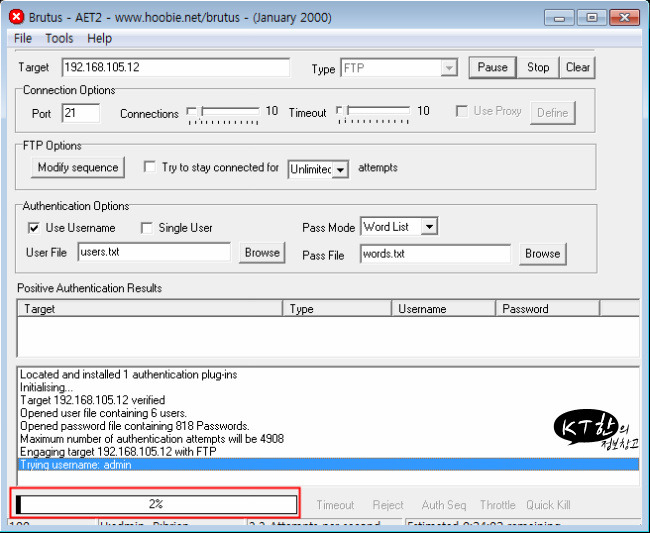Screen dimensions: 650x533
Task: Uncheck the Use Username checkbox
Action: (34, 228)
